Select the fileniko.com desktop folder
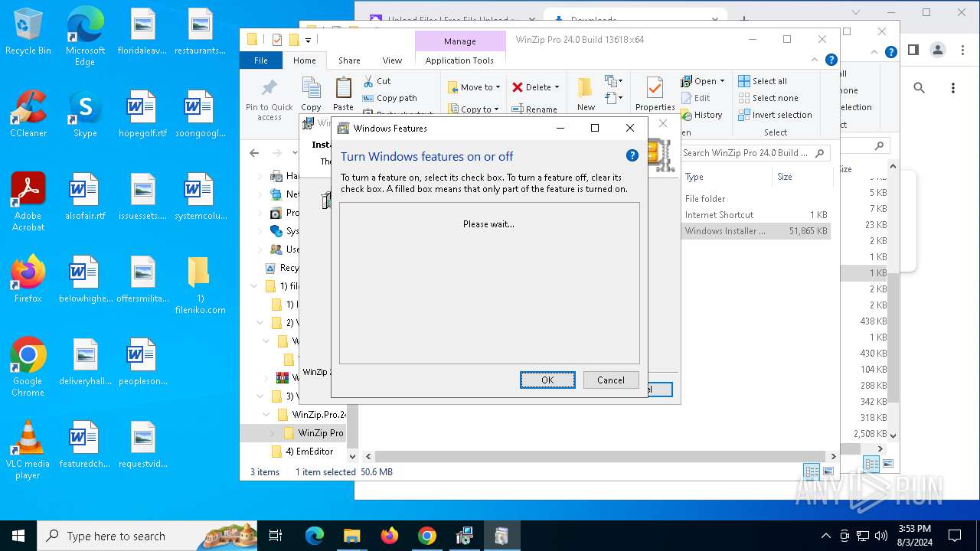Screen dimensions: 980x551 pyautogui.click(x=200, y=285)
